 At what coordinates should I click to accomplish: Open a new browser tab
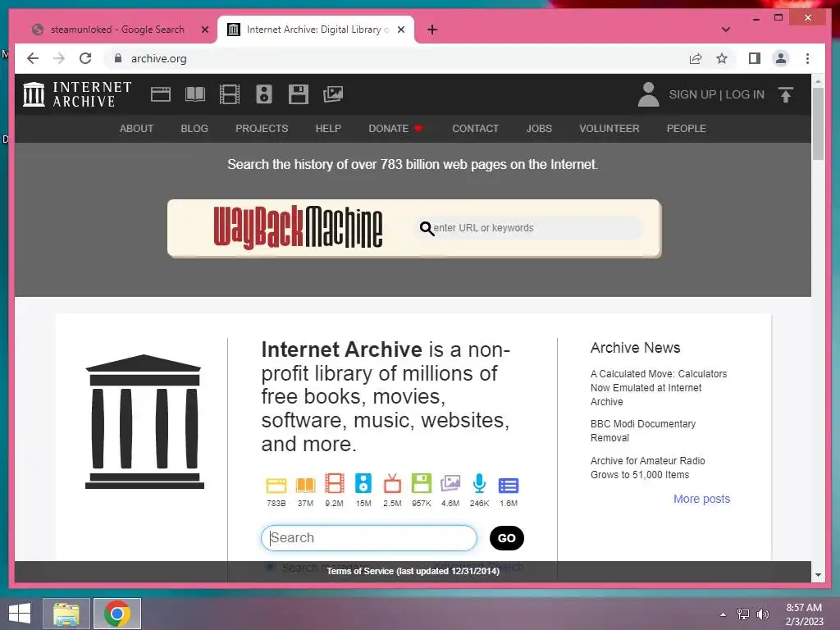(432, 30)
